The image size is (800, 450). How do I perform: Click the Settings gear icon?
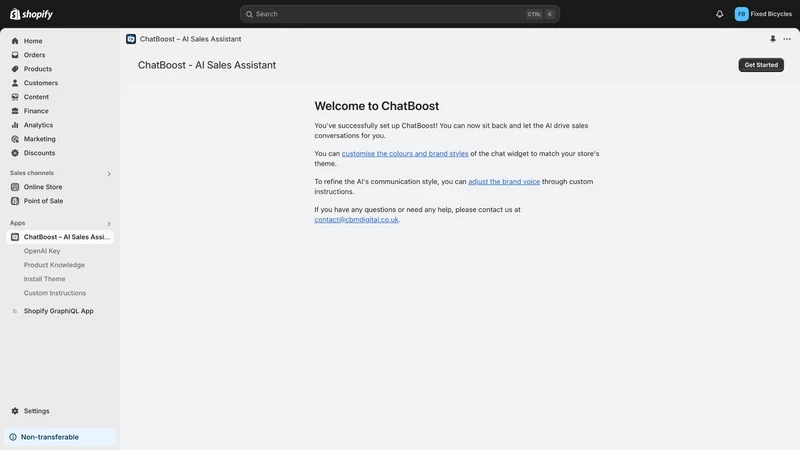coord(15,411)
